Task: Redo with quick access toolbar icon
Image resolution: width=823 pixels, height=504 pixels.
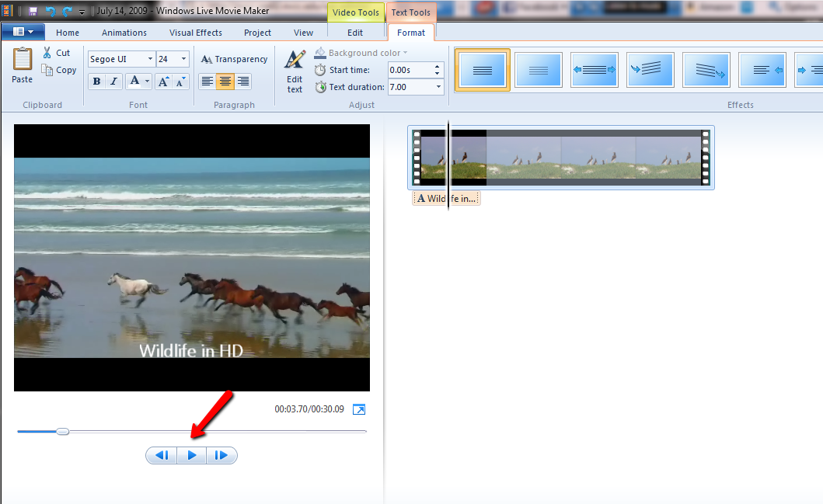Action: click(x=67, y=11)
